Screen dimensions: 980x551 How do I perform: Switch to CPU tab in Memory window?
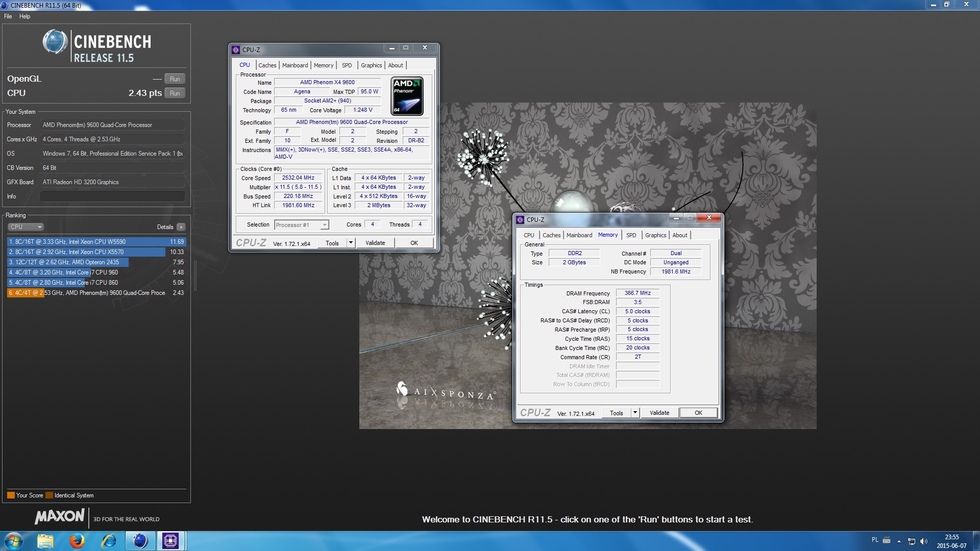(529, 235)
